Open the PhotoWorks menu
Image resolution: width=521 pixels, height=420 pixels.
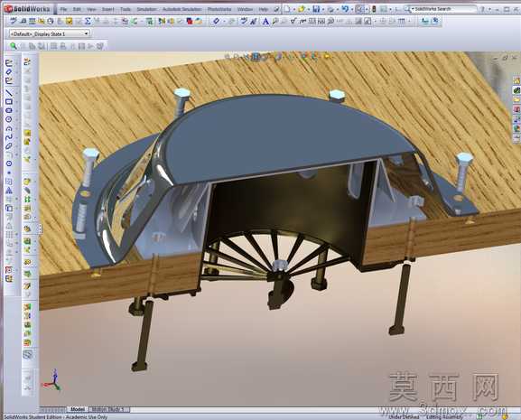pos(219,9)
